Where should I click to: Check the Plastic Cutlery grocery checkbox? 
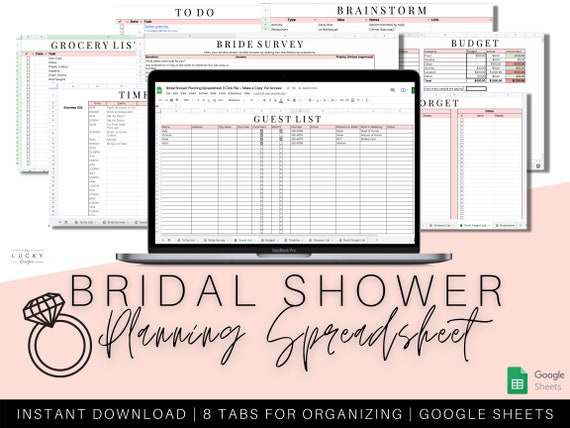(x=28, y=67)
